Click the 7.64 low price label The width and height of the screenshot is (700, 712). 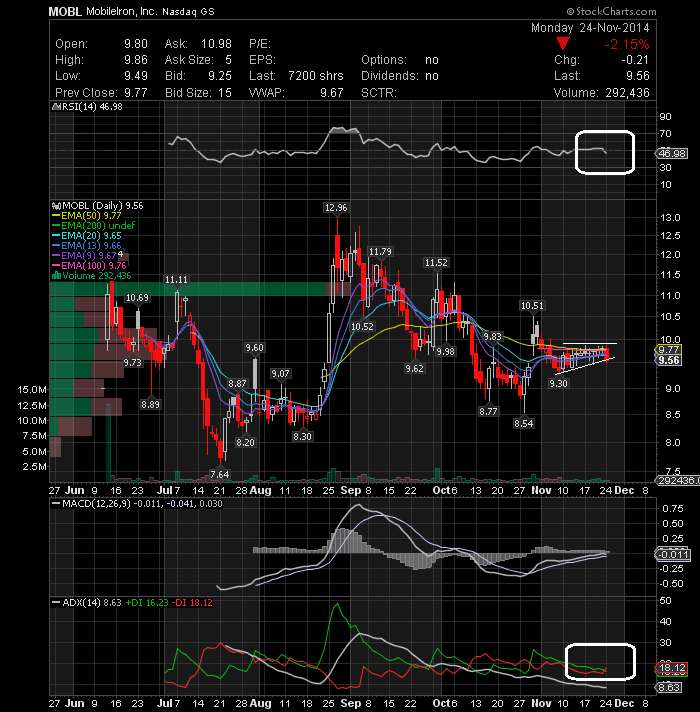click(x=220, y=475)
